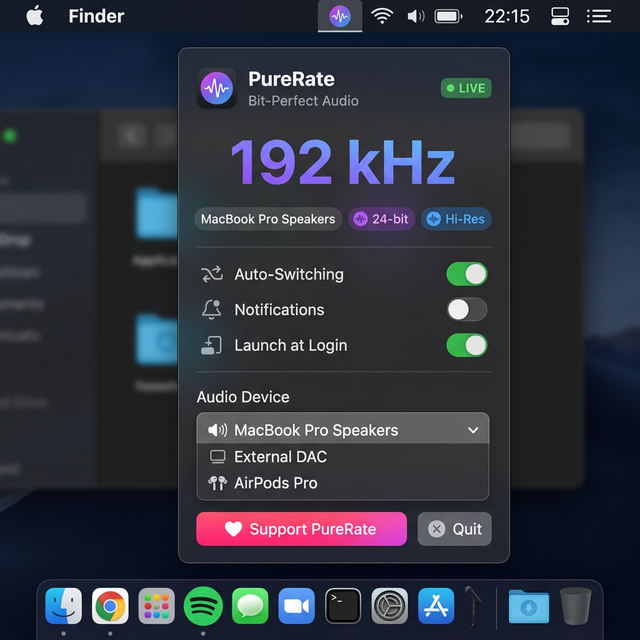Disable the Auto-Switching toggle

tap(467, 274)
